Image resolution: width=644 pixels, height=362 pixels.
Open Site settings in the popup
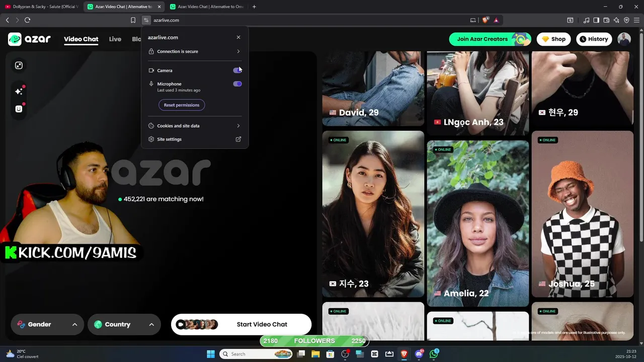(x=195, y=139)
